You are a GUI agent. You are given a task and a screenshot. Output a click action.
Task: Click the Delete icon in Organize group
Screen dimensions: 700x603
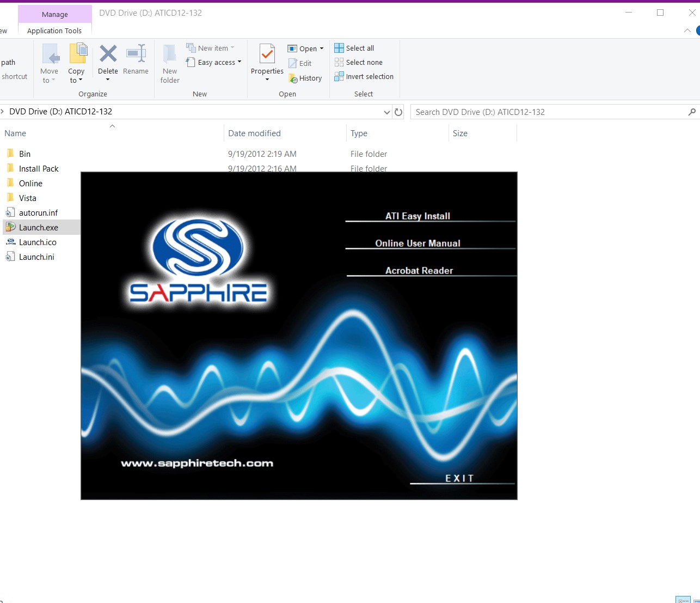[x=108, y=54]
